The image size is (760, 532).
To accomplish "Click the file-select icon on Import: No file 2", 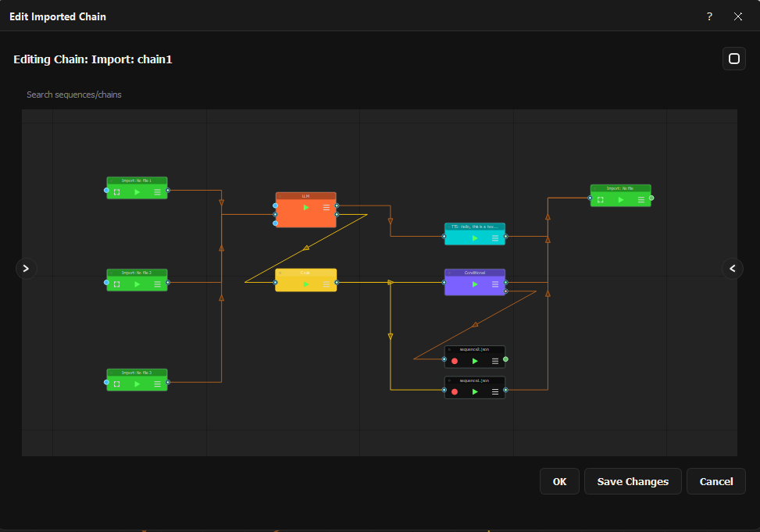I will pyautogui.click(x=116, y=384).
